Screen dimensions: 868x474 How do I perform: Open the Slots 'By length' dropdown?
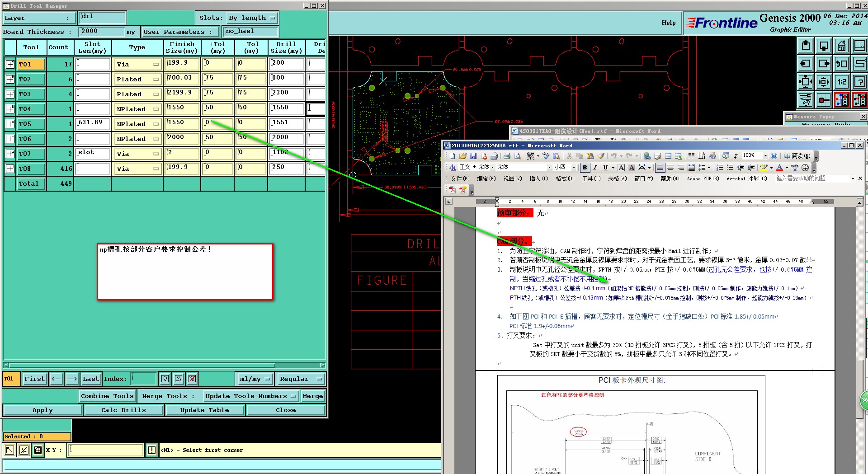pyautogui.click(x=252, y=18)
